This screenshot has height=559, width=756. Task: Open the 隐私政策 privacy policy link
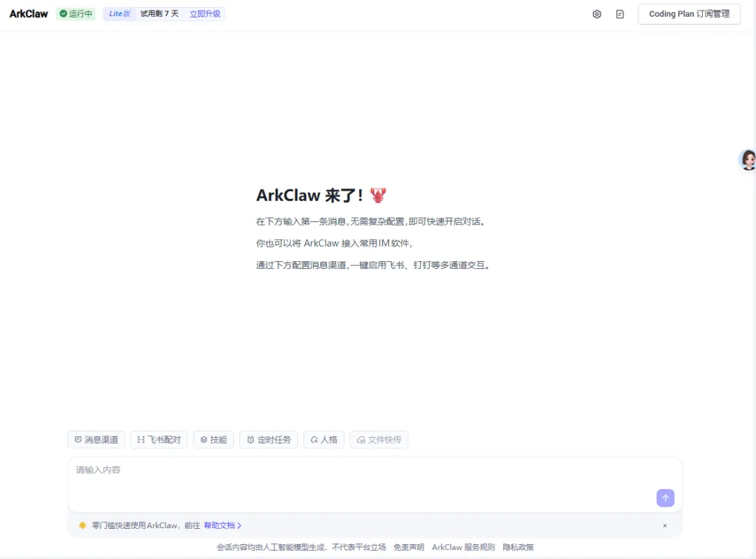518,547
